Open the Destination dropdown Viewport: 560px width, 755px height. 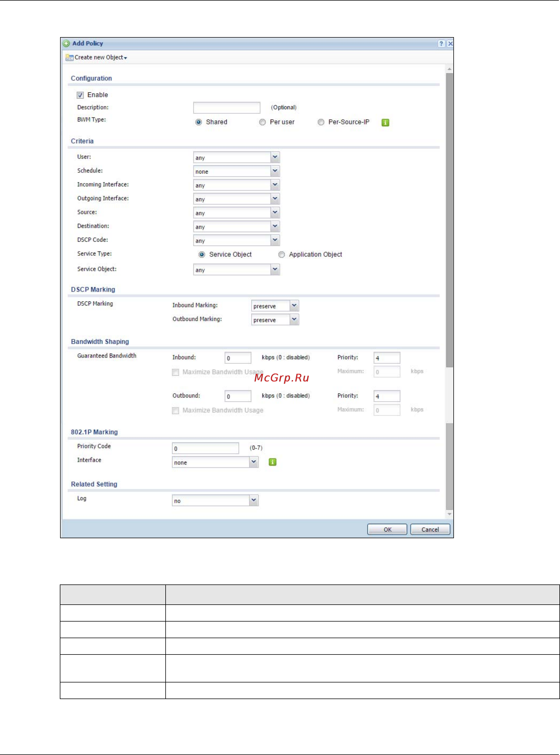237,227
